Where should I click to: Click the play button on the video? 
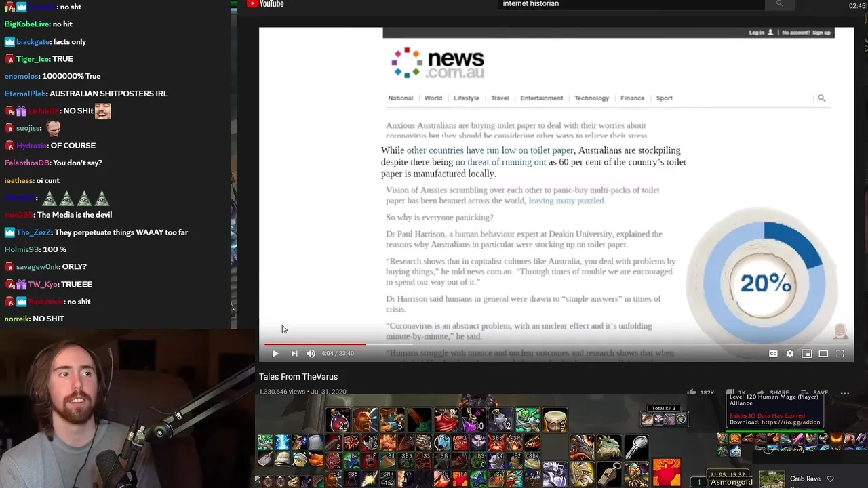pyautogui.click(x=275, y=353)
